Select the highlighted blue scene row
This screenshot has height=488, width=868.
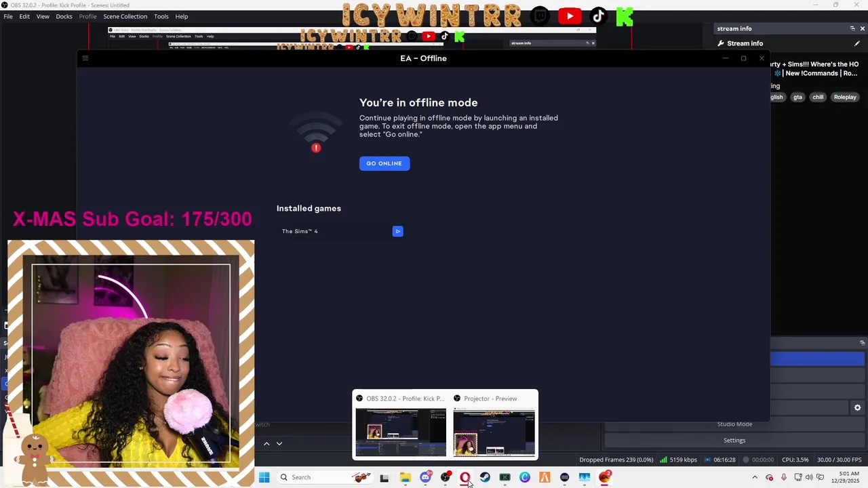(x=817, y=359)
